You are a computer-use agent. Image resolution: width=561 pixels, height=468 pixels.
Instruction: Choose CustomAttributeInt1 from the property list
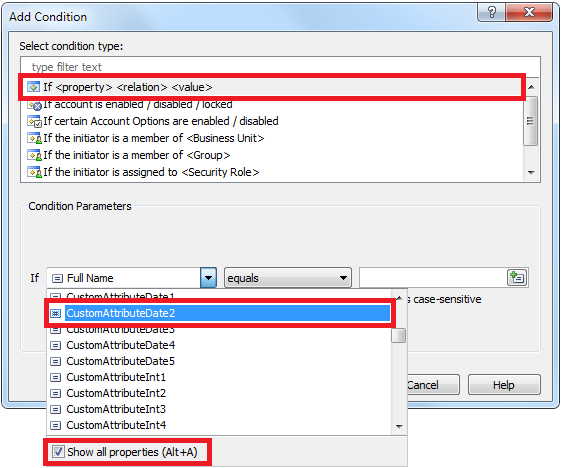tap(116, 377)
